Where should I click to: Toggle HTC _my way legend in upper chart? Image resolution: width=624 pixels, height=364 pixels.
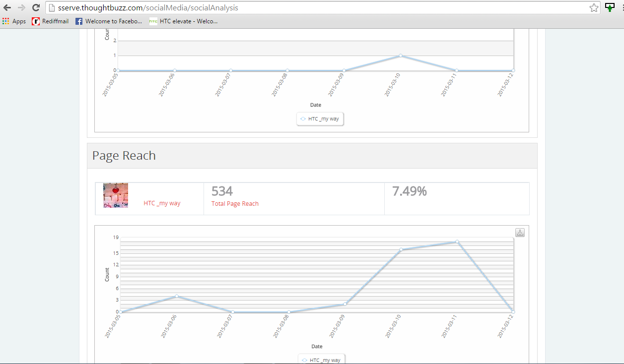point(320,119)
